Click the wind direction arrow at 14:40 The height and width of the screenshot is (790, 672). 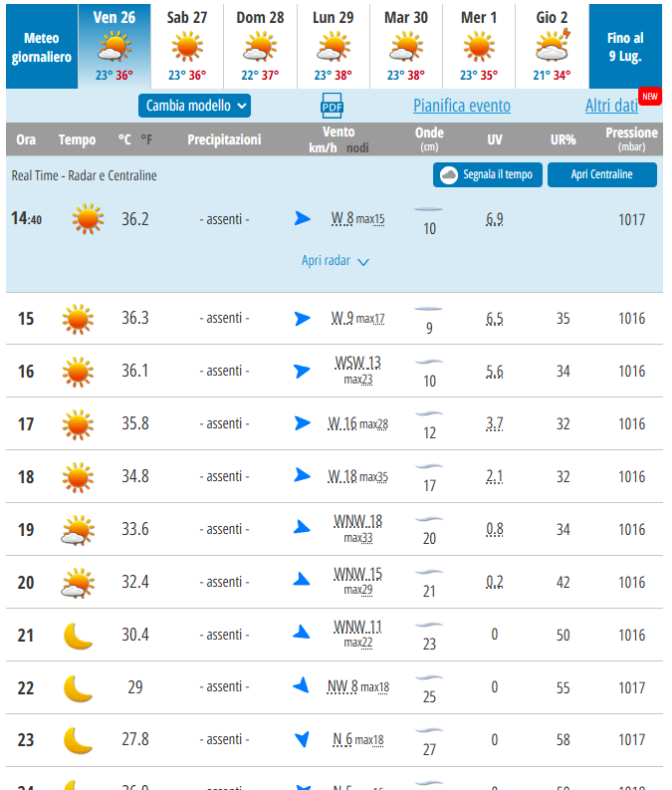click(303, 218)
